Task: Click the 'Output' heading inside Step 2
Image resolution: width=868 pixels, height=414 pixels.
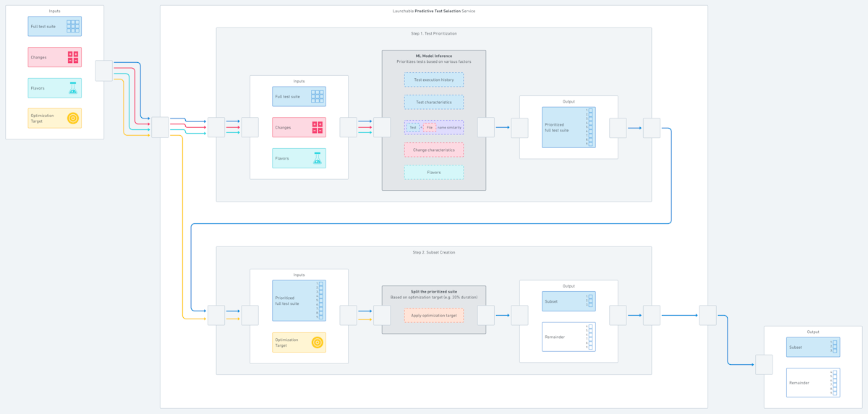Action: point(569,286)
